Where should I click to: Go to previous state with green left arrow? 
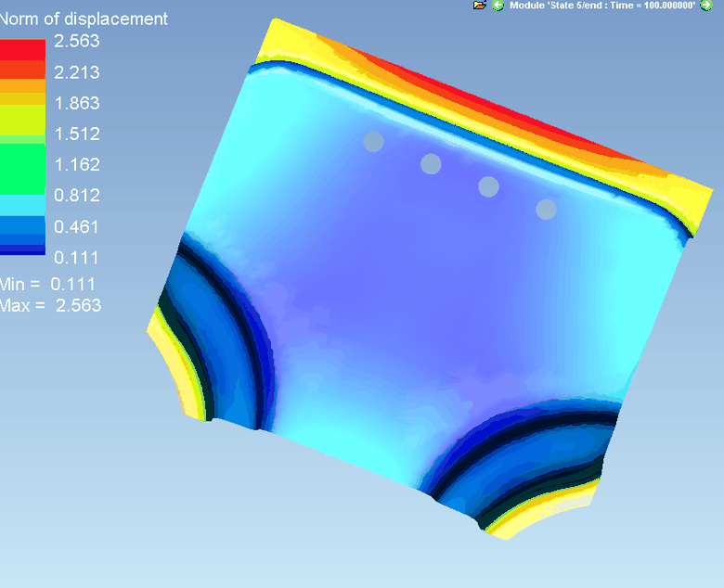(x=498, y=6)
